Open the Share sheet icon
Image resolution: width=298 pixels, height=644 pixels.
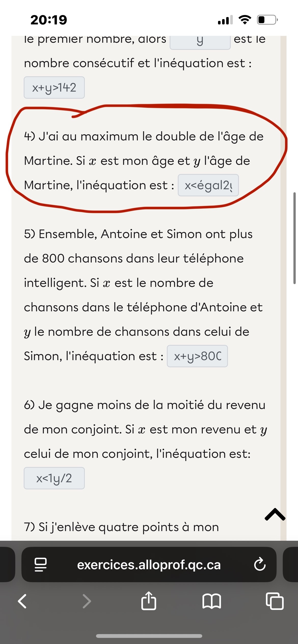point(149,601)
